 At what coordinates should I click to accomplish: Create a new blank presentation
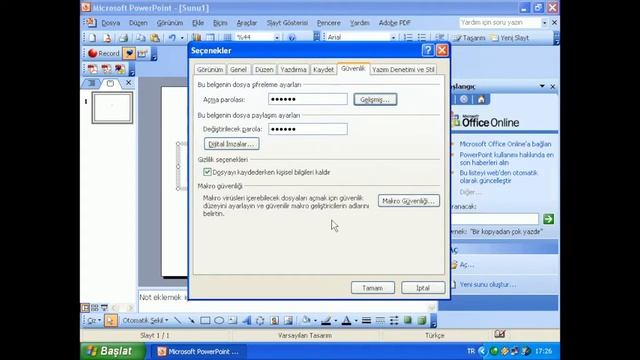92,38
